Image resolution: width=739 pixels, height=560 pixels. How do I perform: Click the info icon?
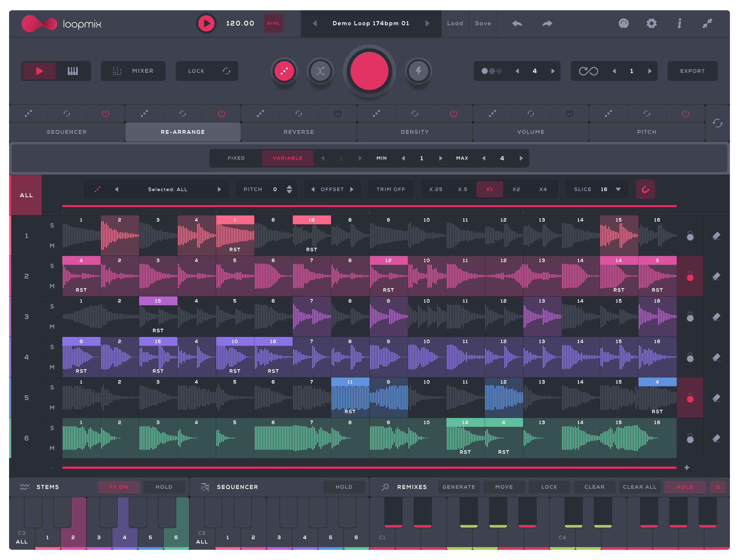pos(679,23)
